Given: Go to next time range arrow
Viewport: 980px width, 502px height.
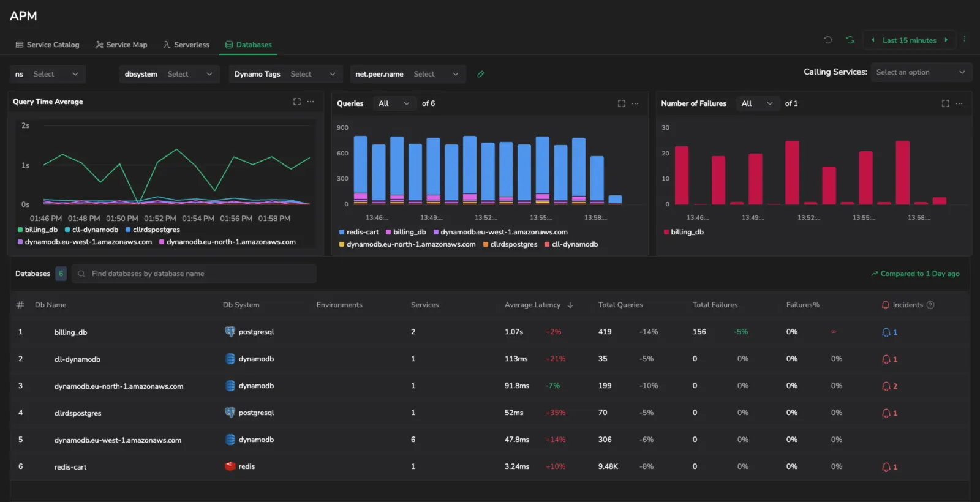Looking at the screenshot, I should click(946, 40).
